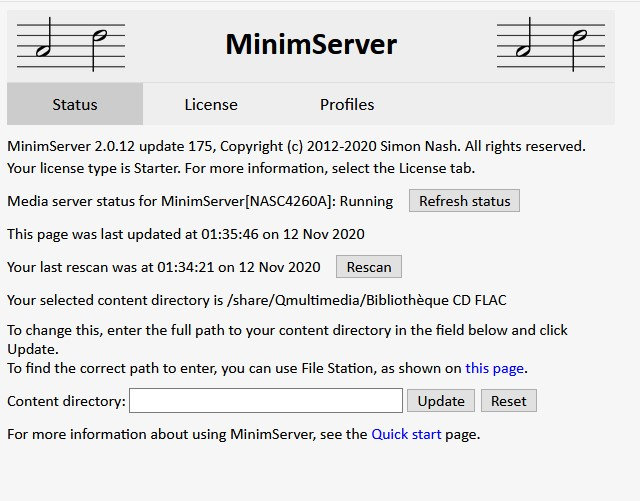Viewport: 640px width, 501px height.
Task: Click the right music notes logo
Action: click(x=551, y=44)
